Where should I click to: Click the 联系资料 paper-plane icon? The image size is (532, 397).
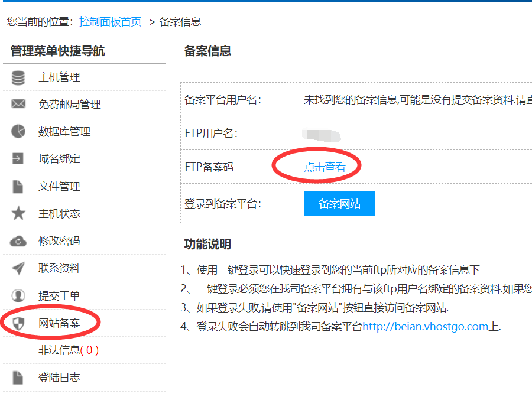[x=20, y=268]
